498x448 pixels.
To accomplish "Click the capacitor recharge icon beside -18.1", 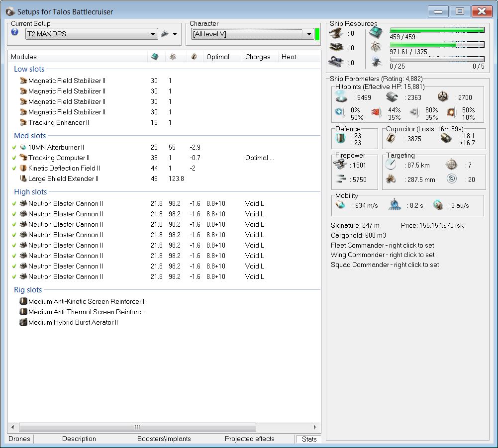I will click(446, 138).
